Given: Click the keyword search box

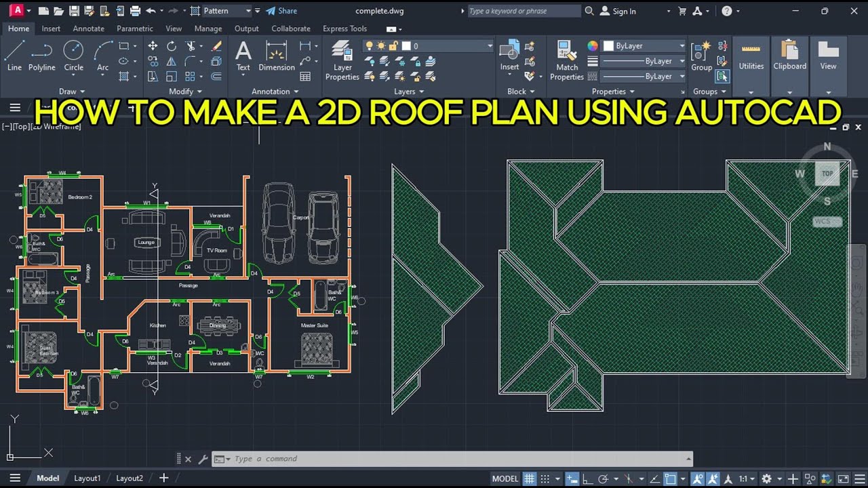Looking at the screenshot, I should coord(524,11).
